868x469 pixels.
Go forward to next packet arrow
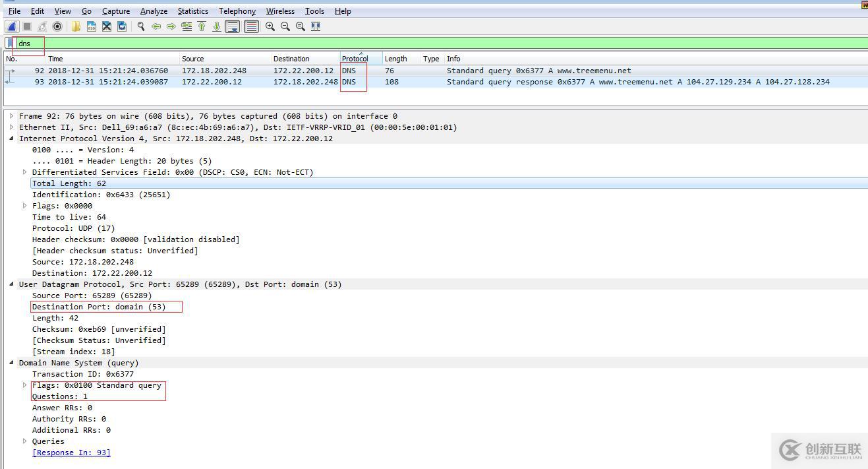pos(171,26)
